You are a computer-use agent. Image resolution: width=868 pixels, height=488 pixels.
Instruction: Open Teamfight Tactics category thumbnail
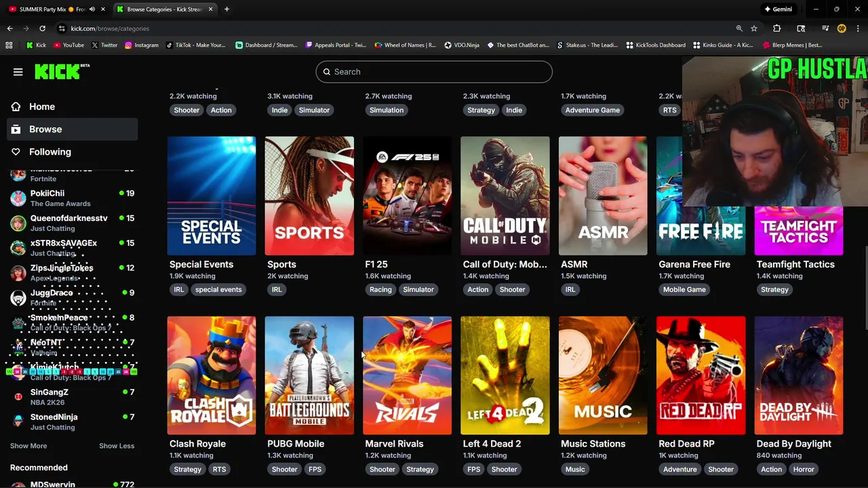pos(799,230)
